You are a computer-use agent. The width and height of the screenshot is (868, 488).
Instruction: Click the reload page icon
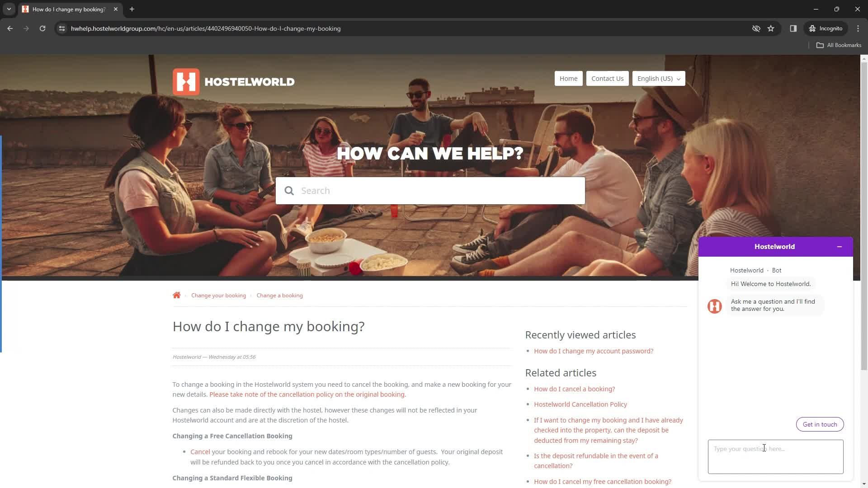[42, 28]
